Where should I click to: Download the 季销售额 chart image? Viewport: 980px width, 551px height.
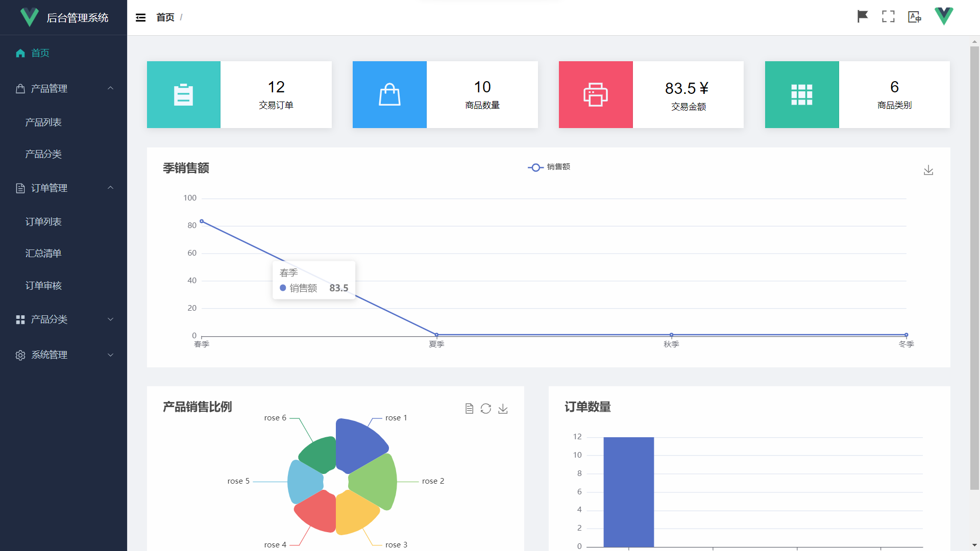928,170
